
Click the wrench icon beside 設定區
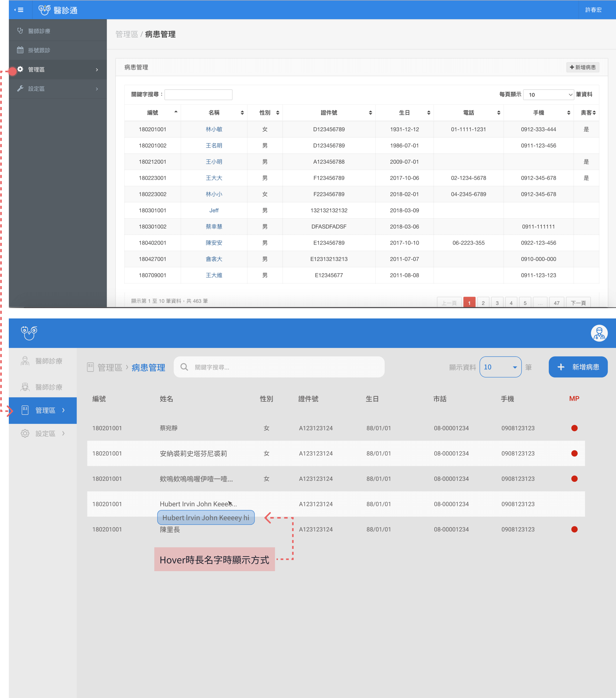click(20, 89)
